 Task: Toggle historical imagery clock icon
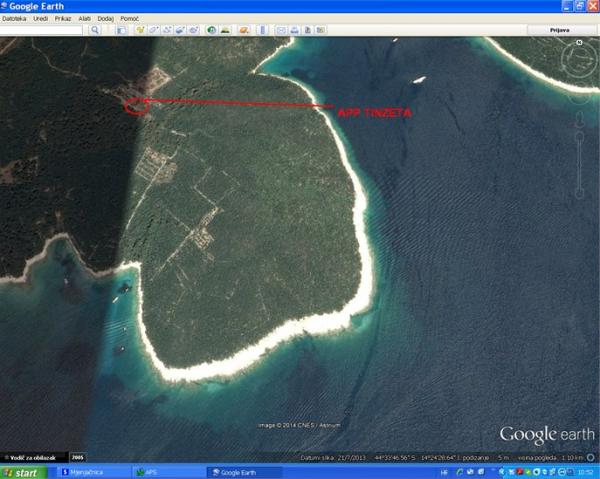(211, 30)
